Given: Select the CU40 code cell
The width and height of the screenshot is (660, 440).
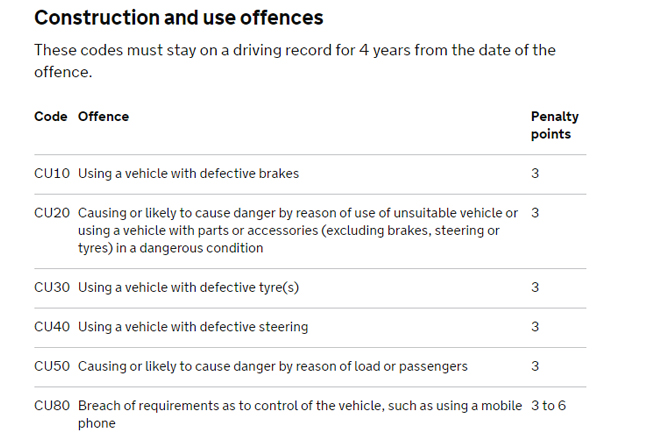Looking at the screenshot, I should click(x=52, y=327).
